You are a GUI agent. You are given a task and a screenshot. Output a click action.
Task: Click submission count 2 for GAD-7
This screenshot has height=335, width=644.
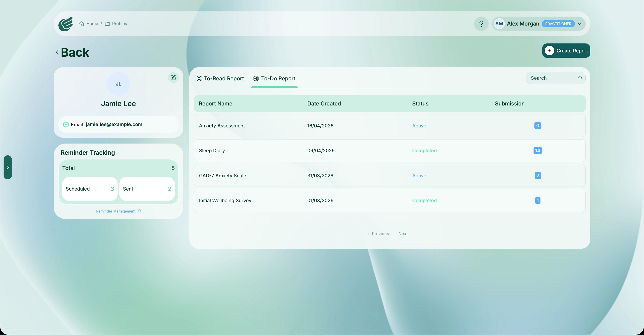[538, 176]
